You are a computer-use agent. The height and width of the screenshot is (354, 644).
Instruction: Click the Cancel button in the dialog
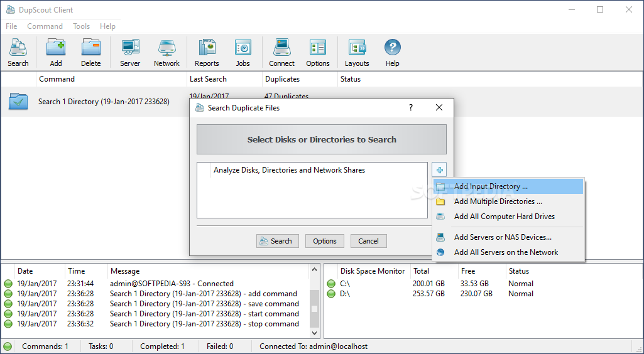368,241
